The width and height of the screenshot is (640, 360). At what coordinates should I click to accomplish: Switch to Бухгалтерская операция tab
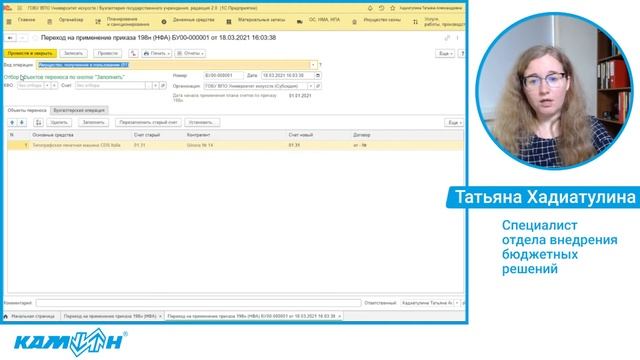[x=79, y=111]
